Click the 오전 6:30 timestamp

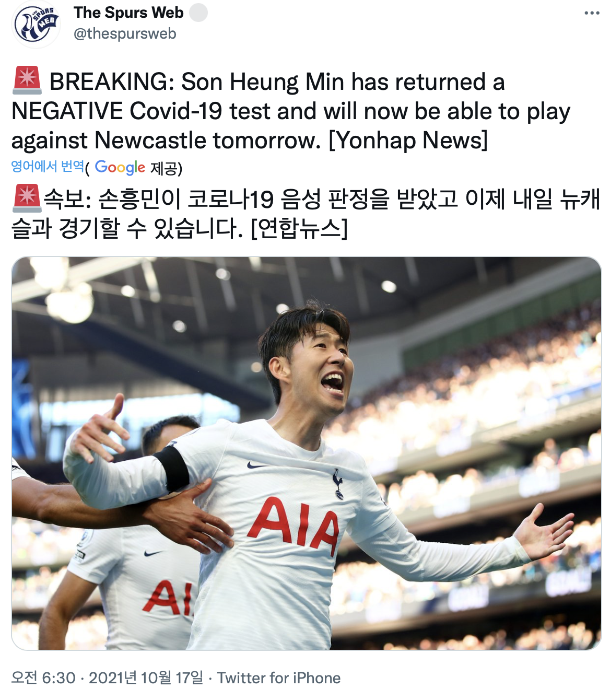[43, 678]
